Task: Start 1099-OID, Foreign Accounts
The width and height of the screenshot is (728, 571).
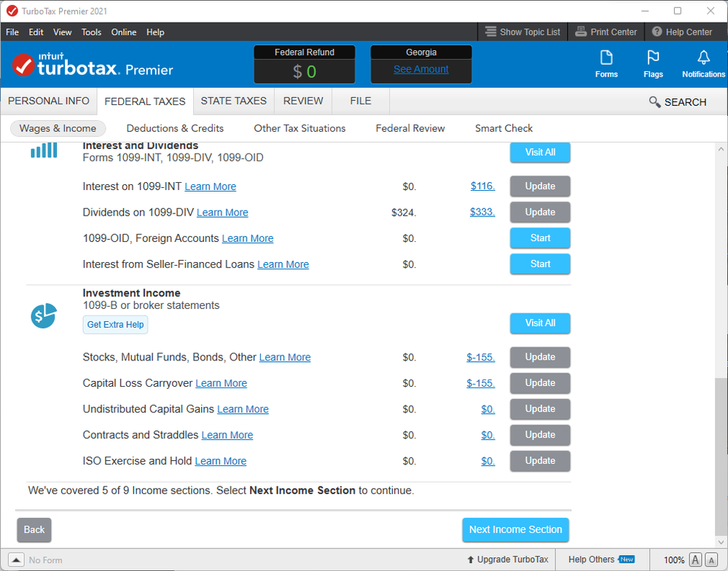Action: pos(540,238)
